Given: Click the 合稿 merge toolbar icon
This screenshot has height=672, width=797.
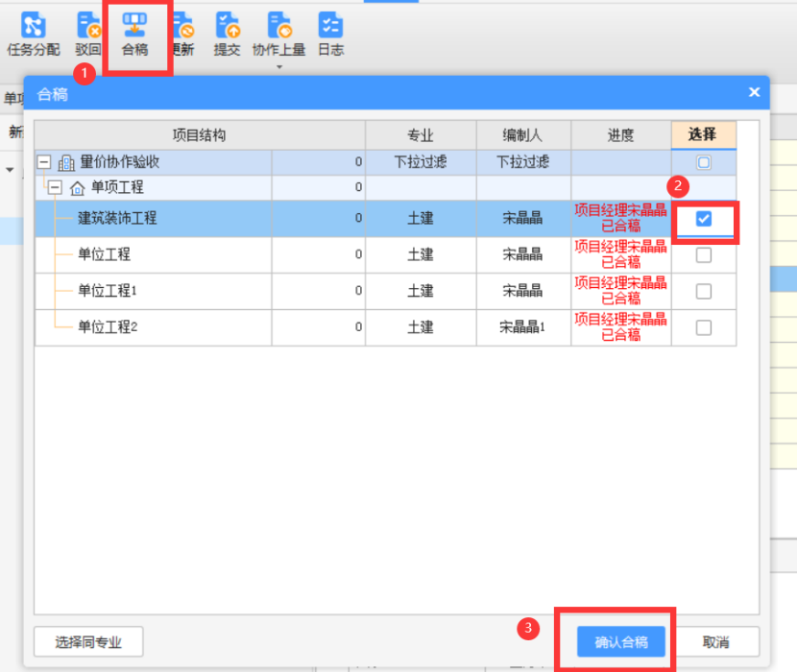Looking at the screenshot, I should coord(135,34).
